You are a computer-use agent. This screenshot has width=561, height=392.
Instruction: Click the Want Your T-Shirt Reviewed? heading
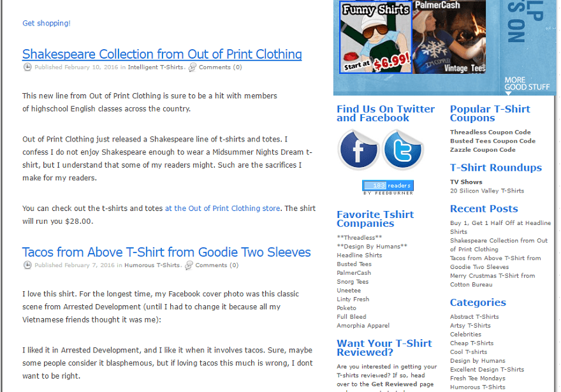[x=384, y=347]
